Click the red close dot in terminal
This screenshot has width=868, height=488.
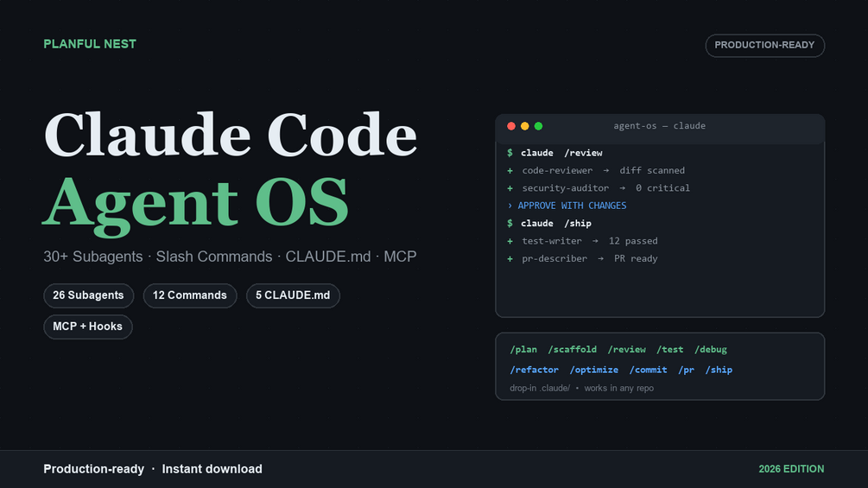[511, 126]
